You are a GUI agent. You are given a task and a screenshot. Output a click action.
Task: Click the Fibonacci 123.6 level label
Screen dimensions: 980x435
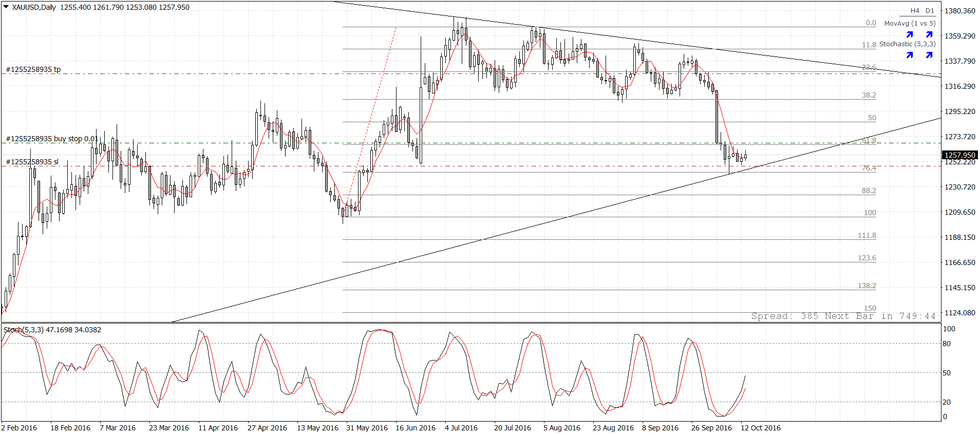(866, 258)
